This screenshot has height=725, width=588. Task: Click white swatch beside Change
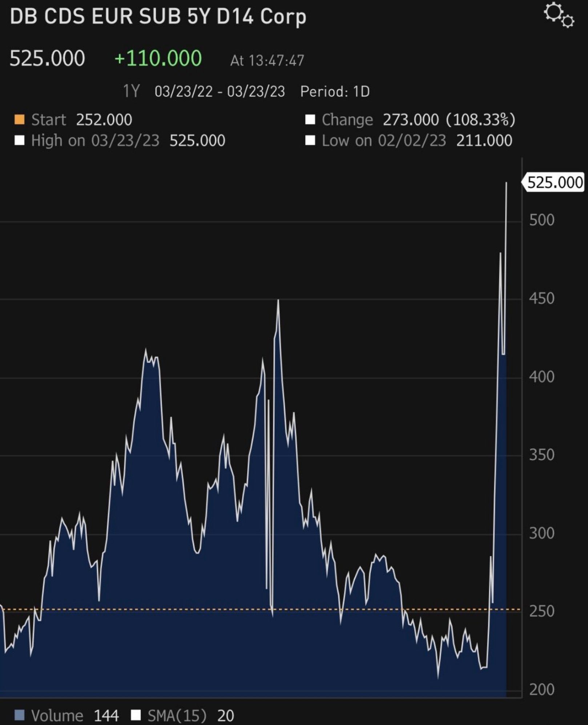(x=310, y=120)
